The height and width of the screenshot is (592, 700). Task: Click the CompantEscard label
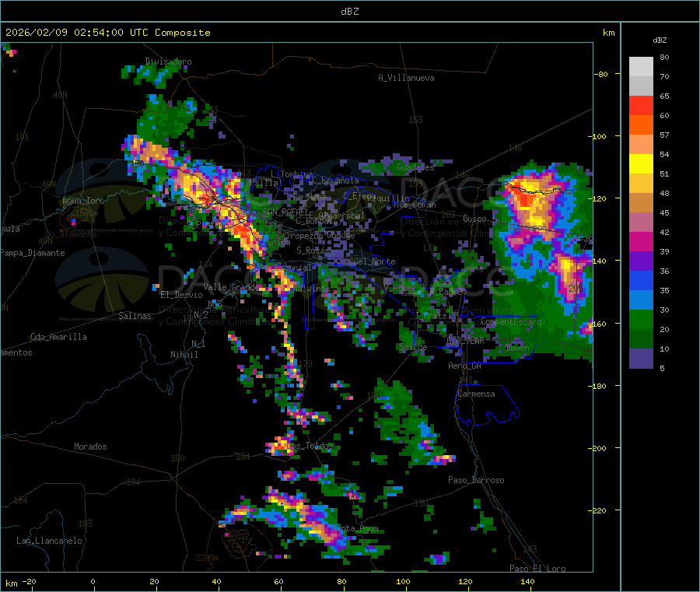point(511,321)
